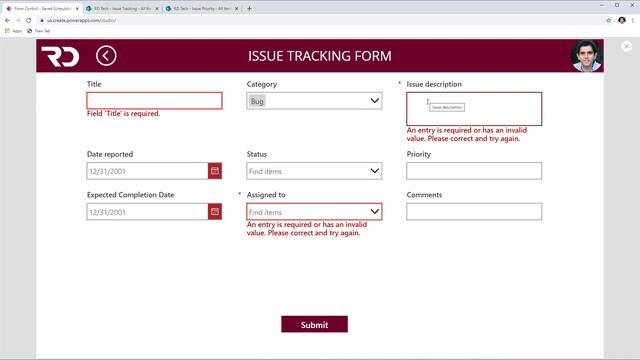Open calendar picker for Date reported
Viewport: 640px width, 360px height.
[215, 171]
